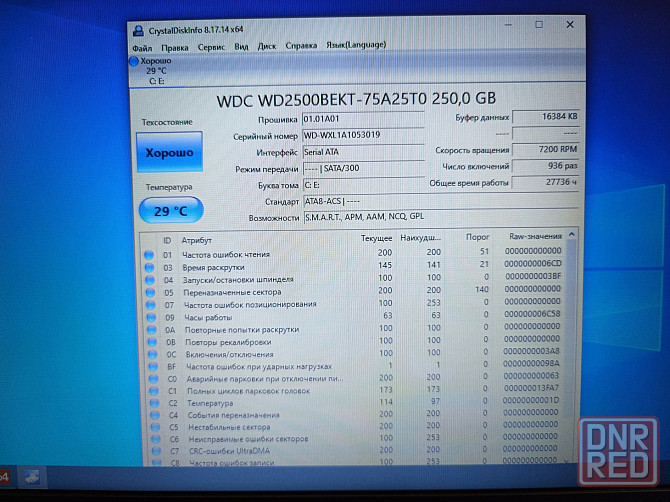Click status icon for CRC-ошибки UltraDMA
The width and height of the screenshot is (670, 502).
coord(156,451)
